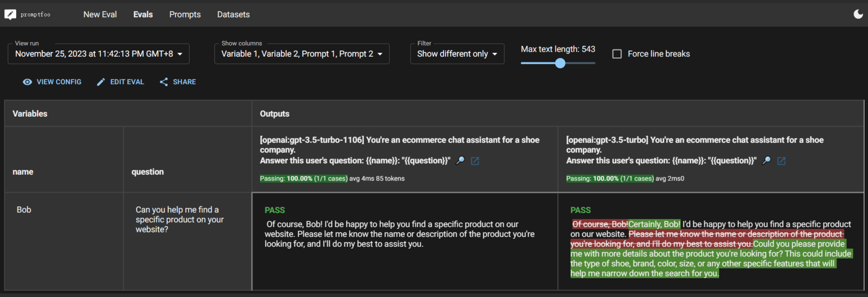Click avg 4ms 85 tokens stat
The width and height of the screenshot is (868, 297).
(377, 178)
